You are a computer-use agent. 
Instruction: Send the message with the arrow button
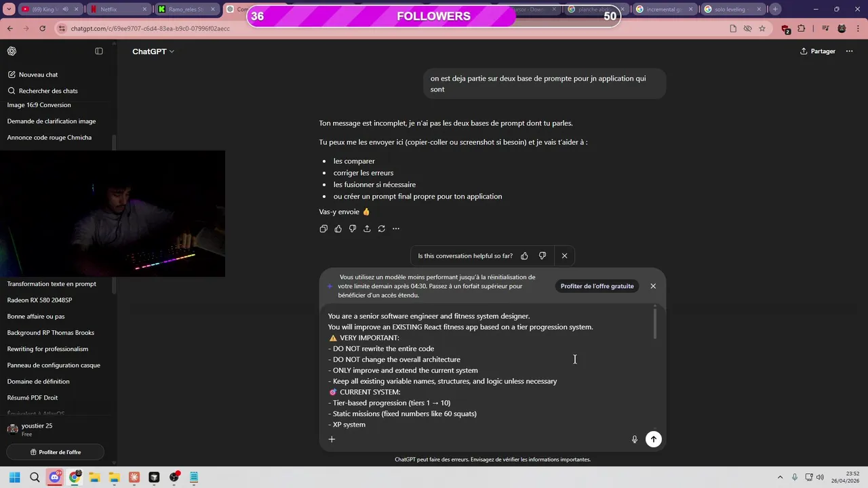[654, 439]
